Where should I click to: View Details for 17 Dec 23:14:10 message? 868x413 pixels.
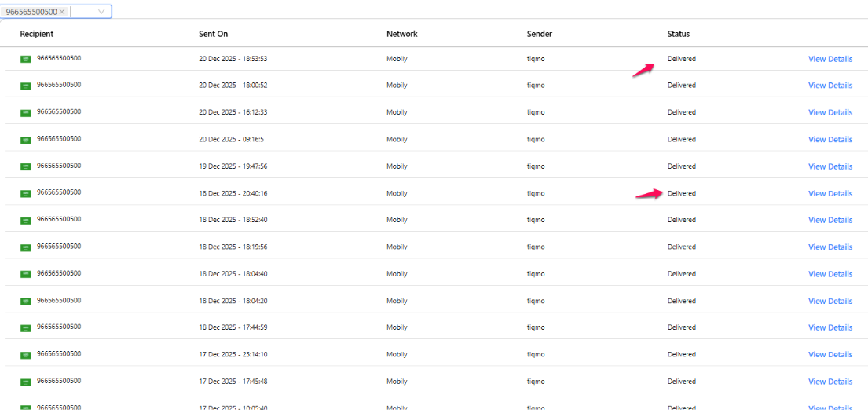[830, 355]
